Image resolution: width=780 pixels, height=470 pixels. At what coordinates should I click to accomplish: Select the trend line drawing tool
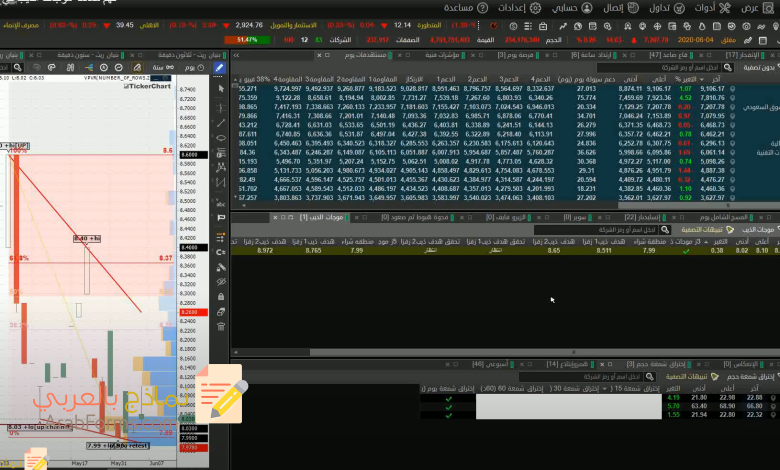(221, 123)
